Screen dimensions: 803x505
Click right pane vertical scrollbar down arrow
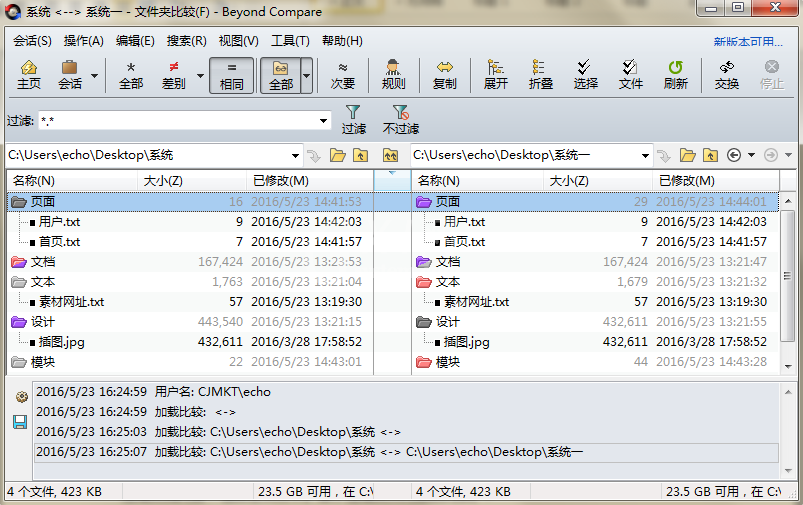(x=788, y=366)
